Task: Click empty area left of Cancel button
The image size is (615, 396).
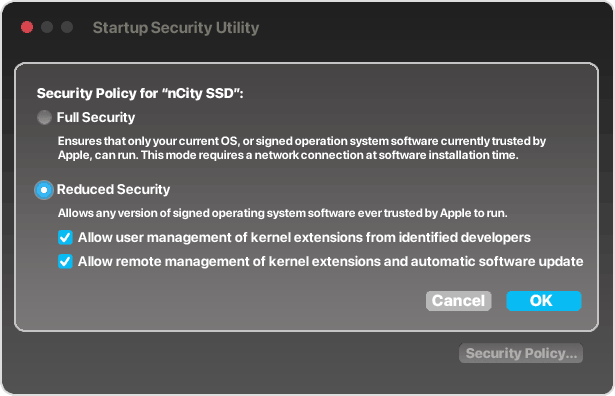Action: click(235, 301)
